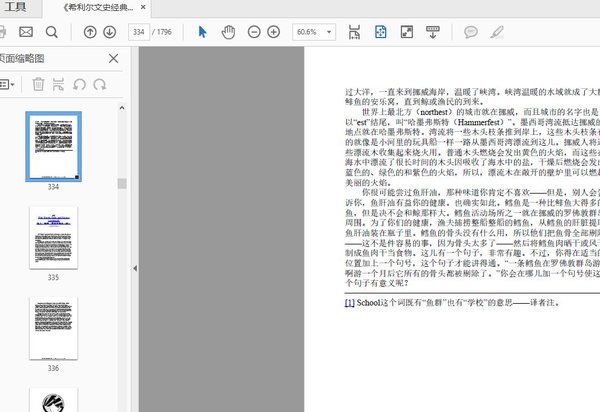The width and height of the screenshot is (600, 412).
Task: Zoom in with the plus button
Action: point(272,32)
